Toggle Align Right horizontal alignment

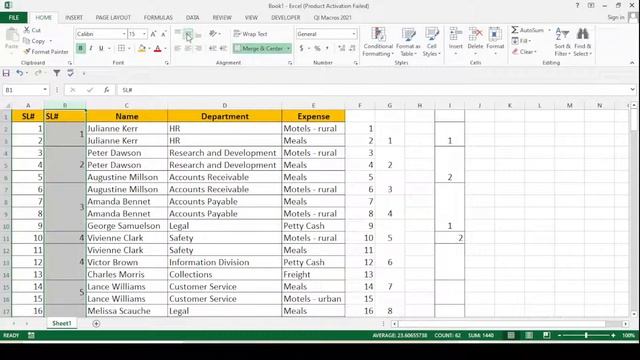199,49
